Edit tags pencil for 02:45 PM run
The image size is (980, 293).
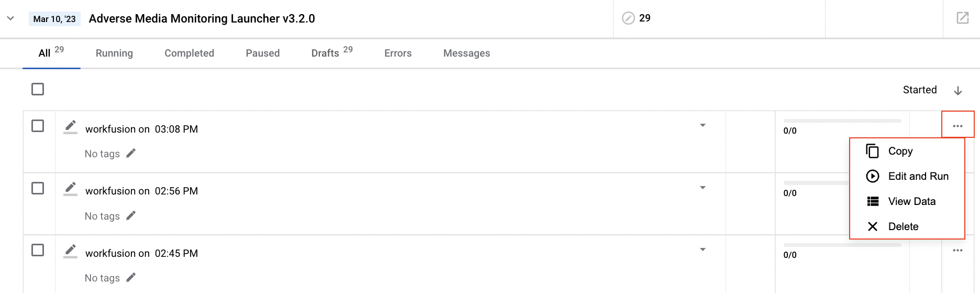pyautogui.click(x=131, y=277)
